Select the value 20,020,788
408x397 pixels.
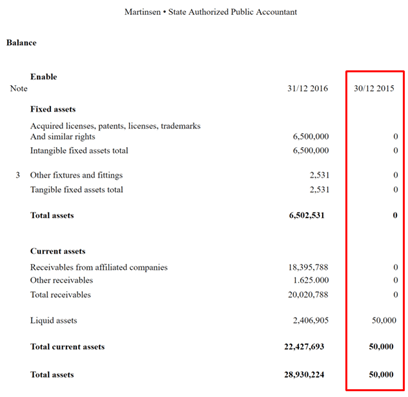tap(308, 295)
